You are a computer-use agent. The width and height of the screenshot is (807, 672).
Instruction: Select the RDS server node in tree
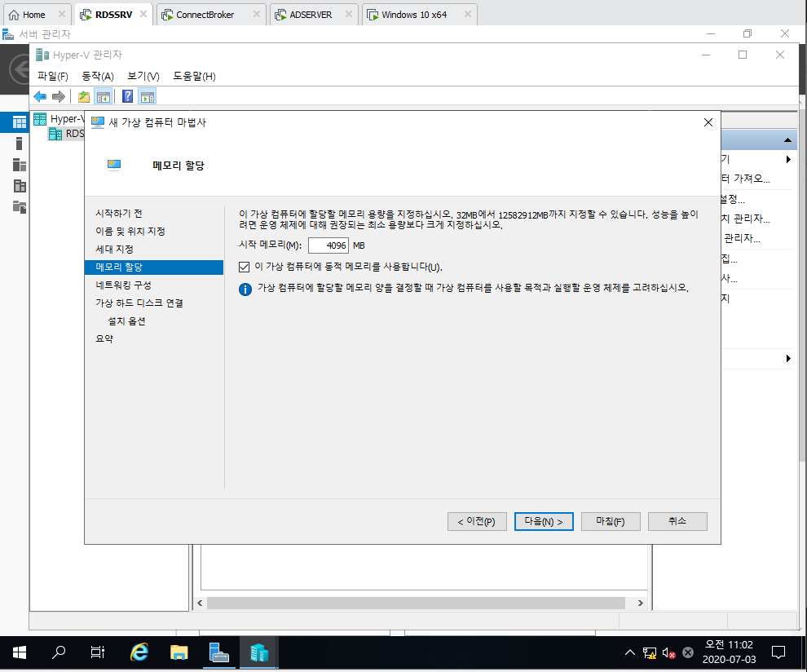click(x=66, y=134)
